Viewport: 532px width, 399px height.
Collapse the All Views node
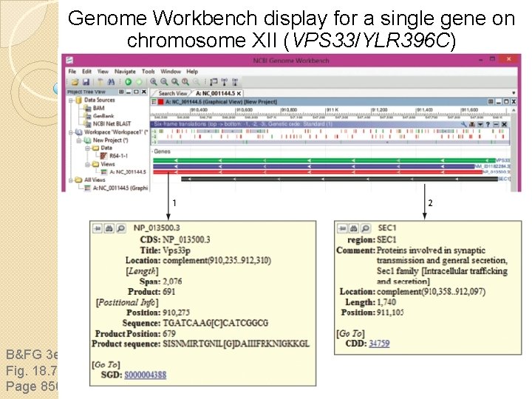pyautogui.click(x=71, y=180)
